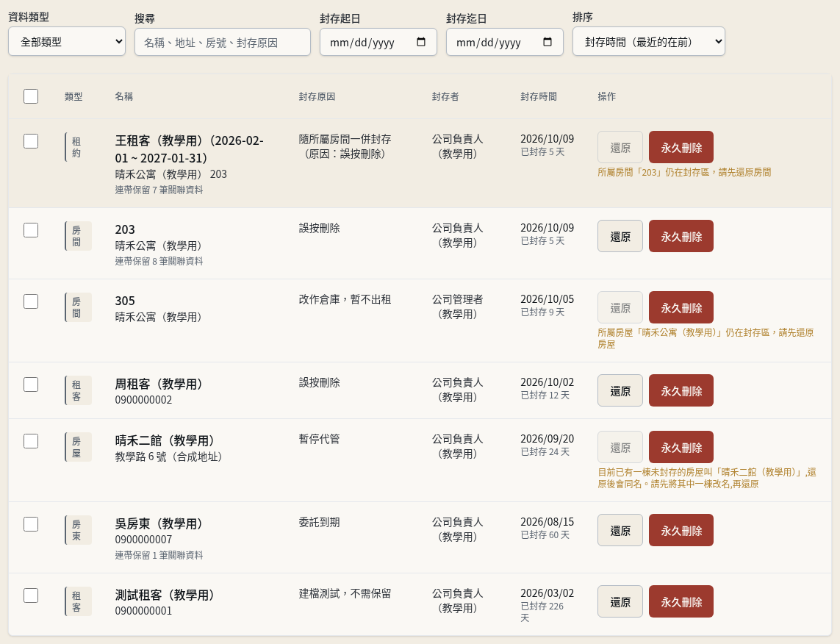Click the 封存迄日 date field
Screen dimensions: 840x644
click(x=505, y=42)
